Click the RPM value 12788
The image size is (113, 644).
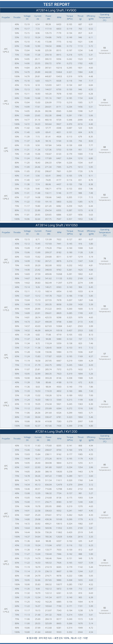coord(59,489)
